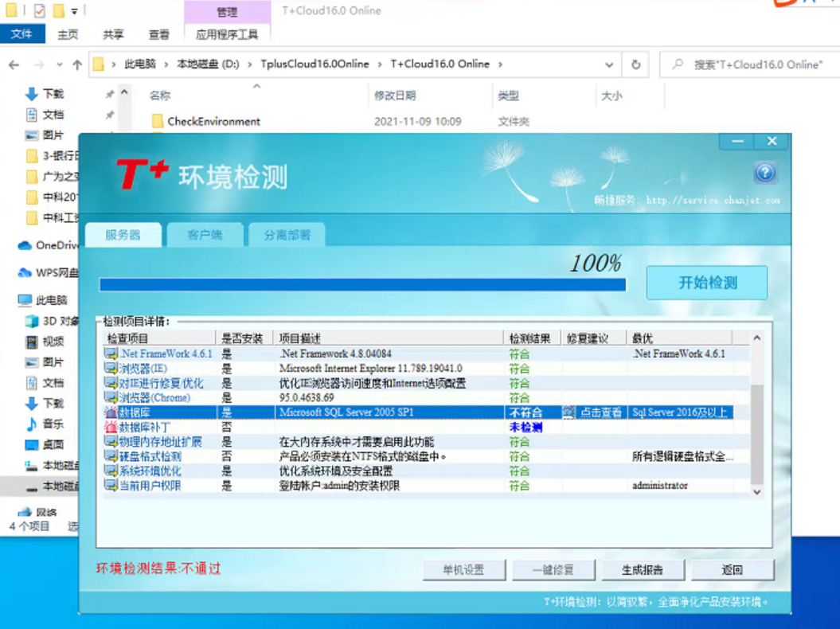Image resolution: width=840 pixels, height=629 pixels.
Task: Click the detection list scroll-down arrow
Action: (757, 492)
